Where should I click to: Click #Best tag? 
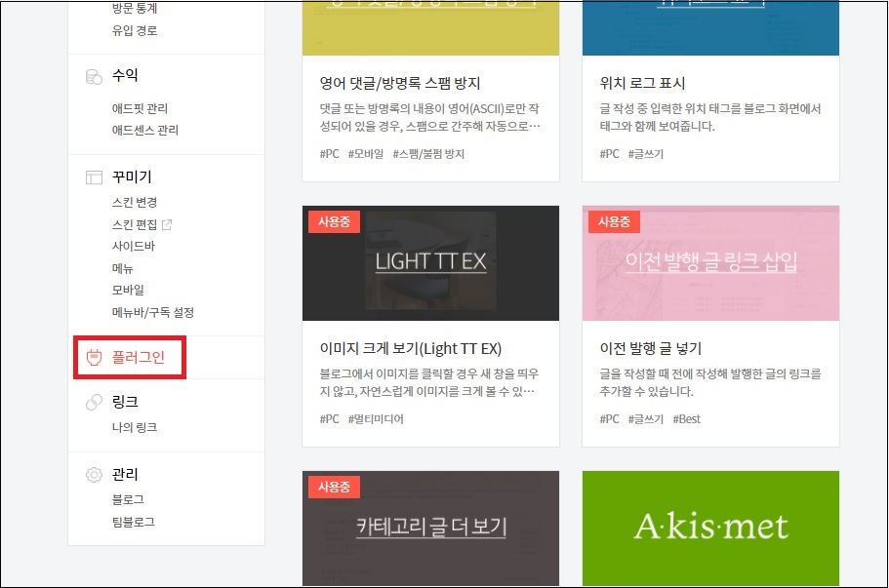click(687, 419)
